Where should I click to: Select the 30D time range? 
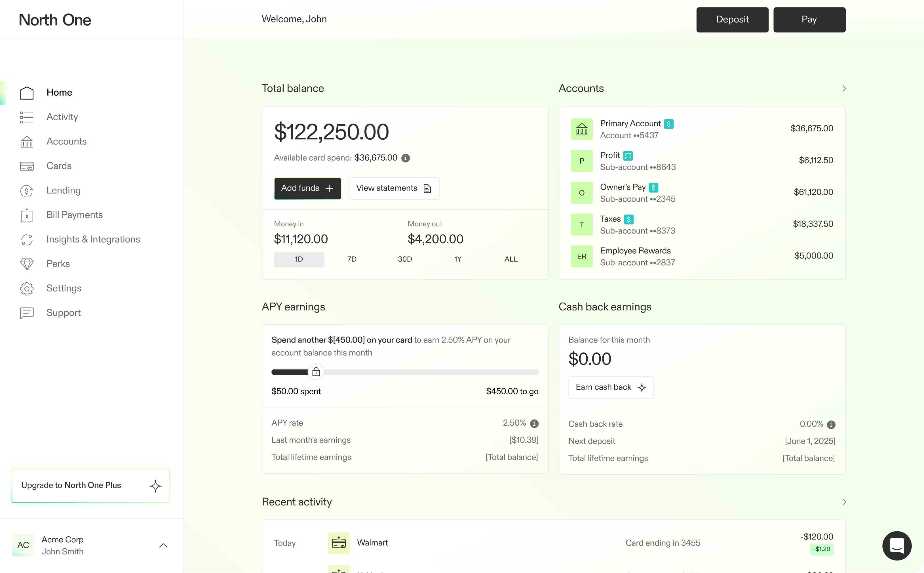(404, 259)
